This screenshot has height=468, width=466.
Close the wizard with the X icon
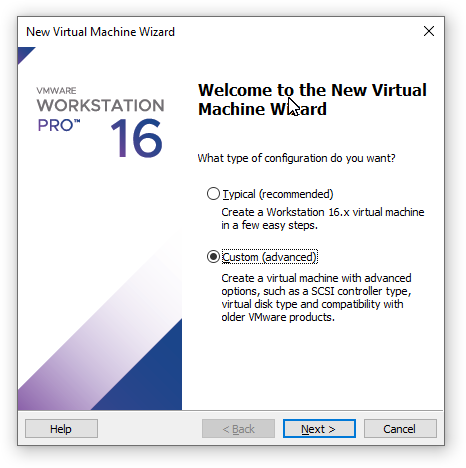429,31
